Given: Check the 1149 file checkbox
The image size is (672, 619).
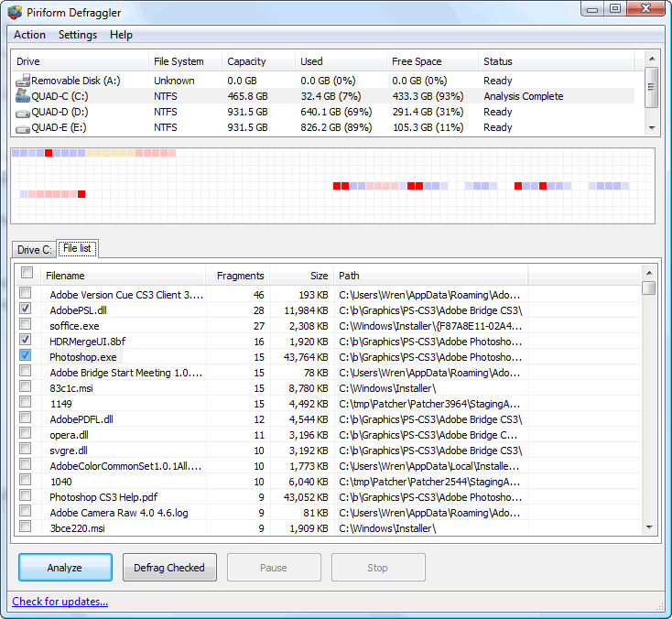Looking at the screenshot, I should [x=26, y=402].
